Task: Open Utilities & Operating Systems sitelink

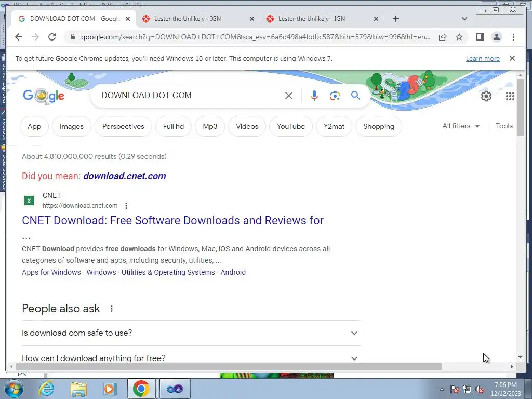Action: tap(168, 272)
